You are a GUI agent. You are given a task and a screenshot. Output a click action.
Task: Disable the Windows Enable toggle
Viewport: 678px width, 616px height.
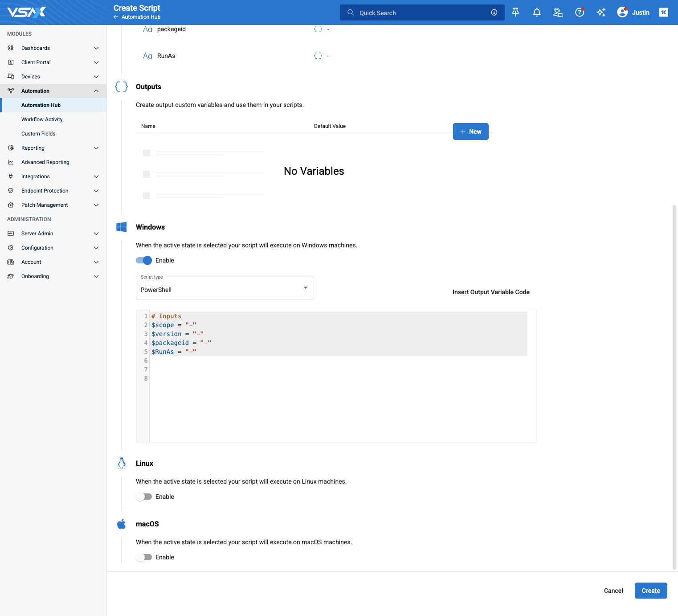[x=144, y=260]
